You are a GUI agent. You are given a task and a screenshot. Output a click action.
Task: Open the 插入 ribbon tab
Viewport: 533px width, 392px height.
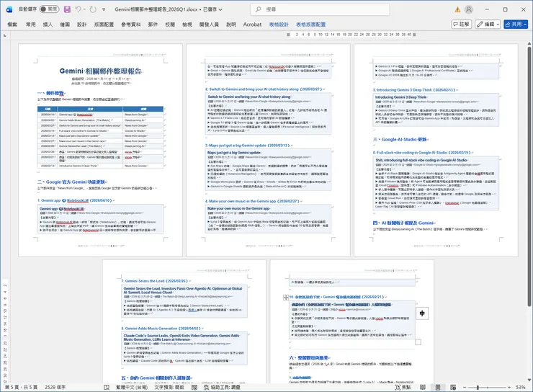click(x=48, y=24)
